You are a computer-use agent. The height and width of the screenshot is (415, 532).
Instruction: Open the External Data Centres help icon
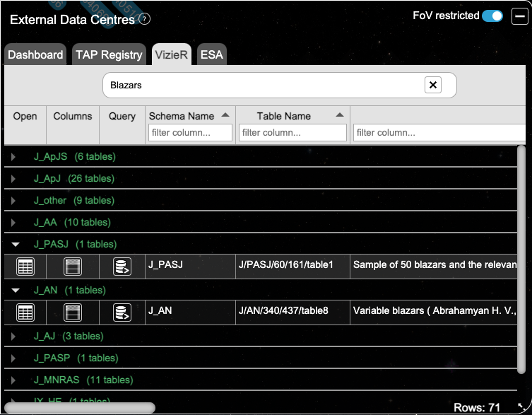(145, 19)
